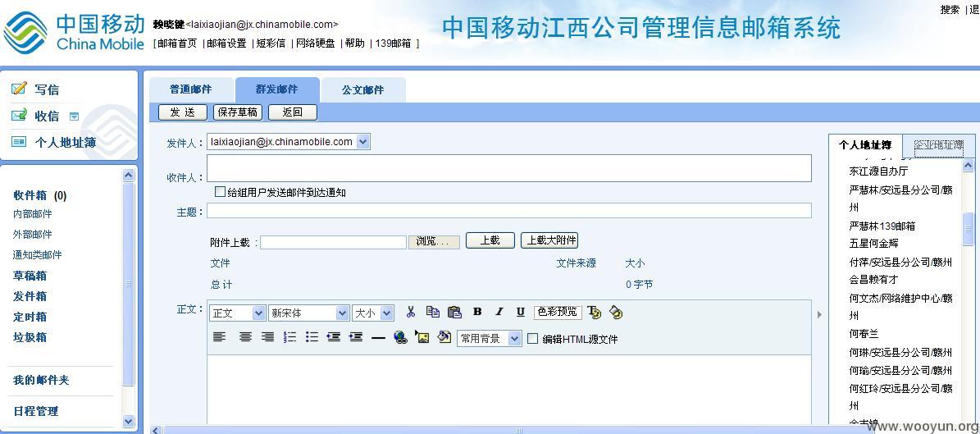Click the 色彩预览 color preview box
Screen dimensions: 980x434
pyautogui.click(x=558, y=312)
